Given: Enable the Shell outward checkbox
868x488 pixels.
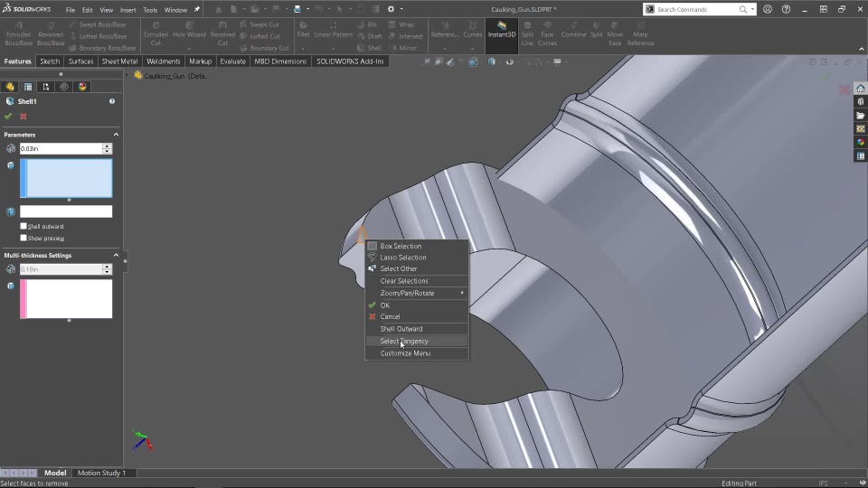Looking at the screenshot, I should [x=24, y=226].
